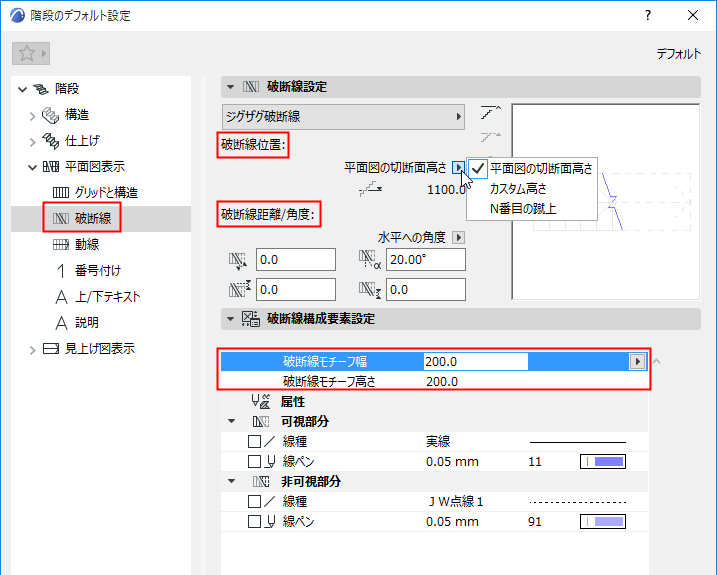This screenshot has width=717, height=575.
Task: Click the cut plane height stair icon
Action: pos(370,188)
